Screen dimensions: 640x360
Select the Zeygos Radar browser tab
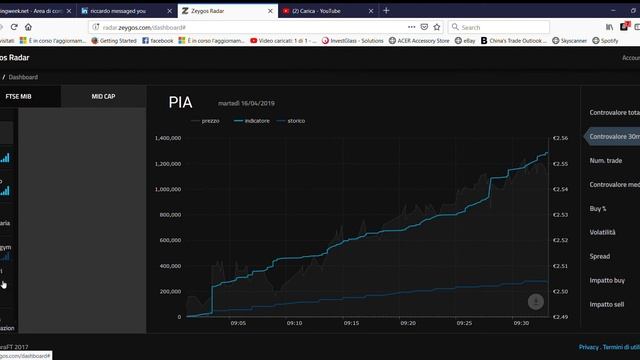pyautogui.click(x=228, y=11)
